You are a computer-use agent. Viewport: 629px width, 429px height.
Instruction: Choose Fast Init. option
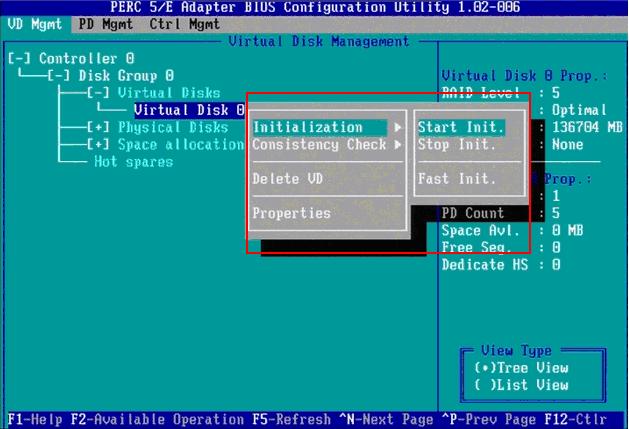(457, 179)
